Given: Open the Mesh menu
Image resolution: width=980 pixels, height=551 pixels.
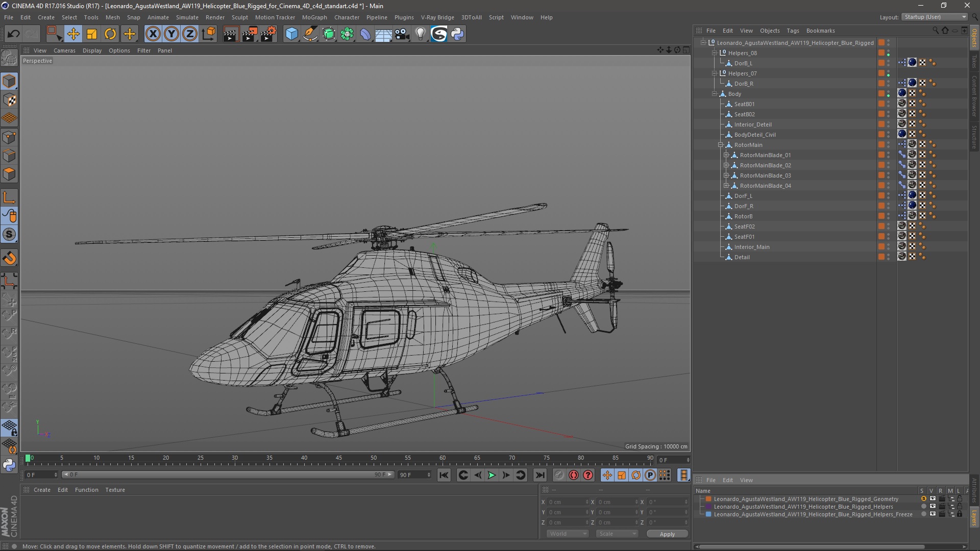Looking at the screenshot, I should click(x=112, y=17).
